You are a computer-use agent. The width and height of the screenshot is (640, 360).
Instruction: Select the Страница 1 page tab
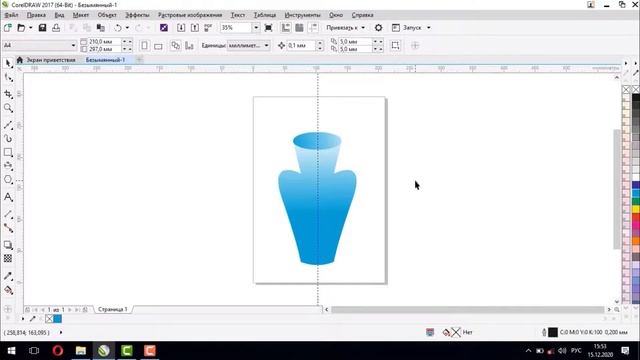(x=113, y=309)
